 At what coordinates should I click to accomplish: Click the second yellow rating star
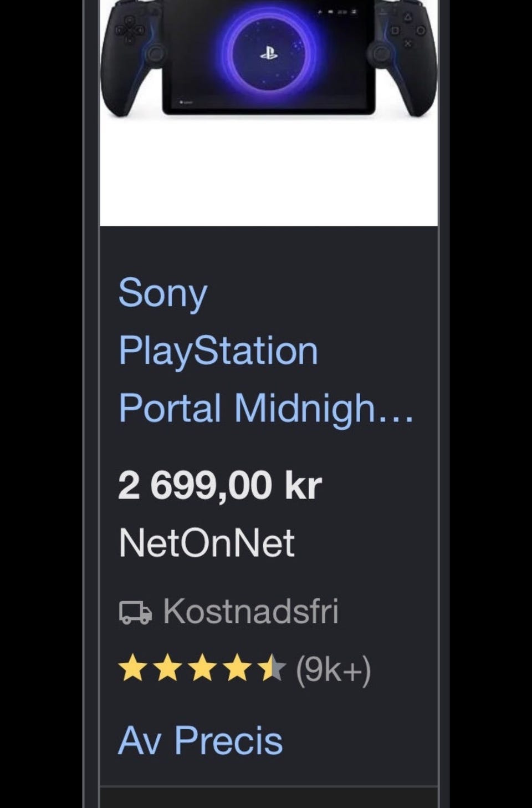[x=167, y=668]
